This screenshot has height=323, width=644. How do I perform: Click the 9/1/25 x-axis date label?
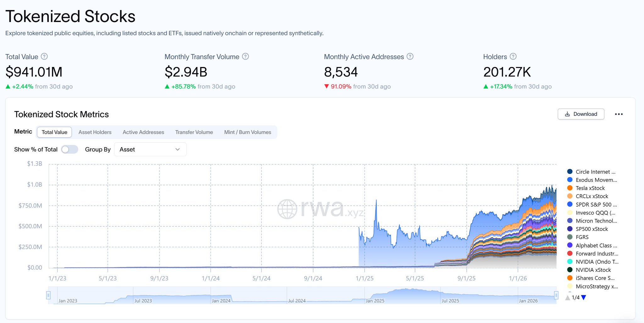[x=466, y=278]
